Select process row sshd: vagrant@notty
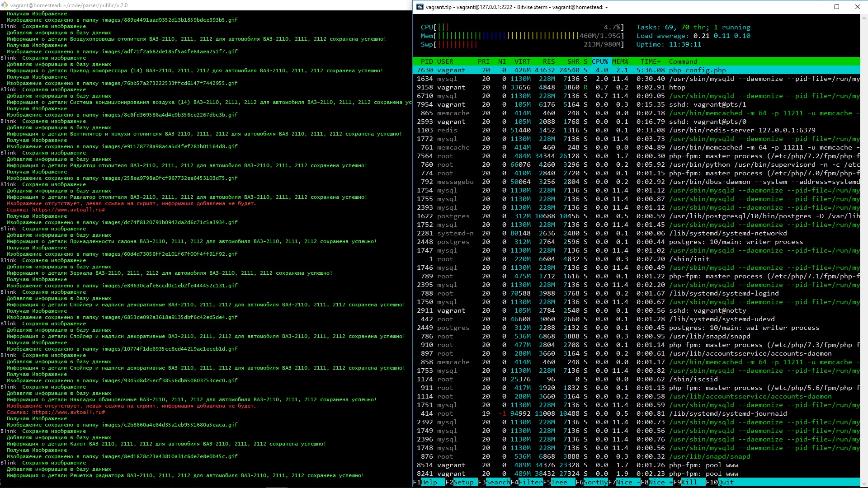Screen dimensions: 868x488 [636, 310]
